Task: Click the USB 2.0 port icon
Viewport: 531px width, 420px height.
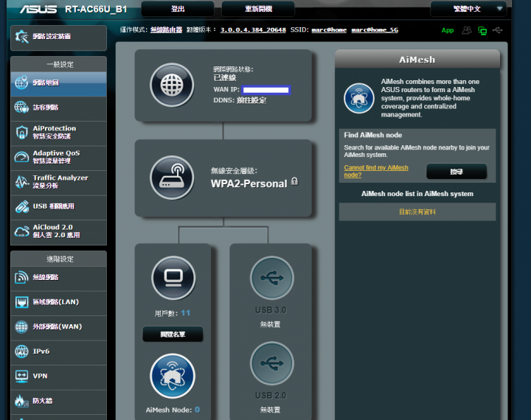Action: (x=272, y=363)
